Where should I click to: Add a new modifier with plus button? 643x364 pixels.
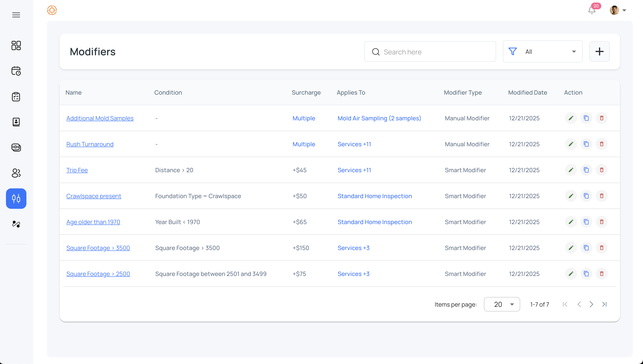tap(599, 51)
